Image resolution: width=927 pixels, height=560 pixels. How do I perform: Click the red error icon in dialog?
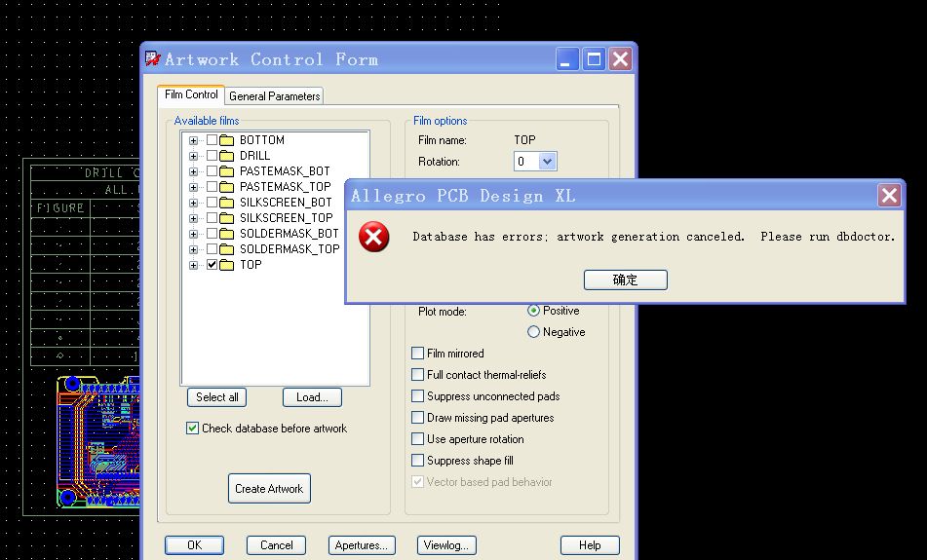373,237
